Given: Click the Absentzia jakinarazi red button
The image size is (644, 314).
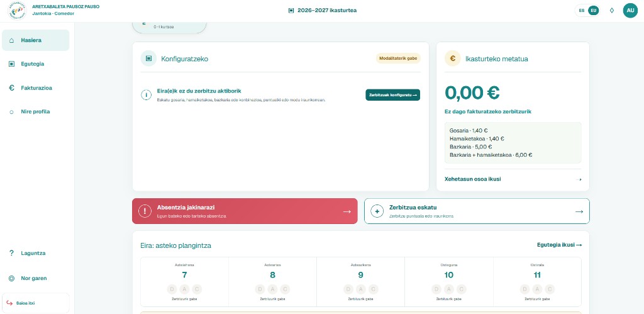Looking at the screenshot, I should 245,211.
